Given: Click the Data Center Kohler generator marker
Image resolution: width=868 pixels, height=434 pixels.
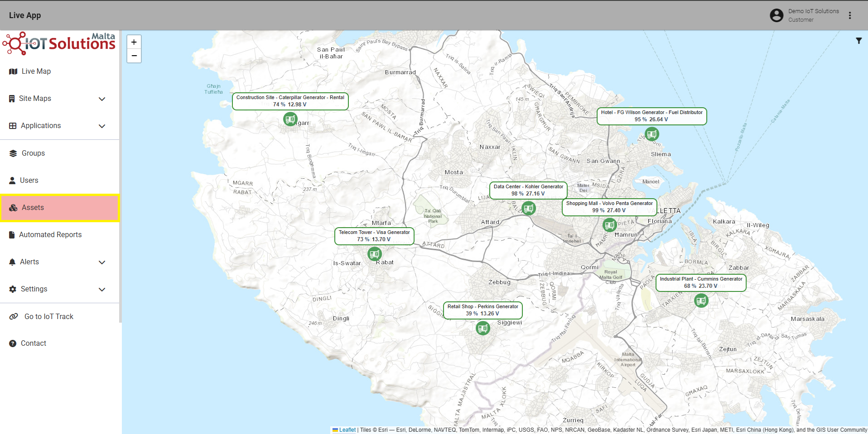Looking at the screenshot, I should pyautogui.click(x=529, y=208).
